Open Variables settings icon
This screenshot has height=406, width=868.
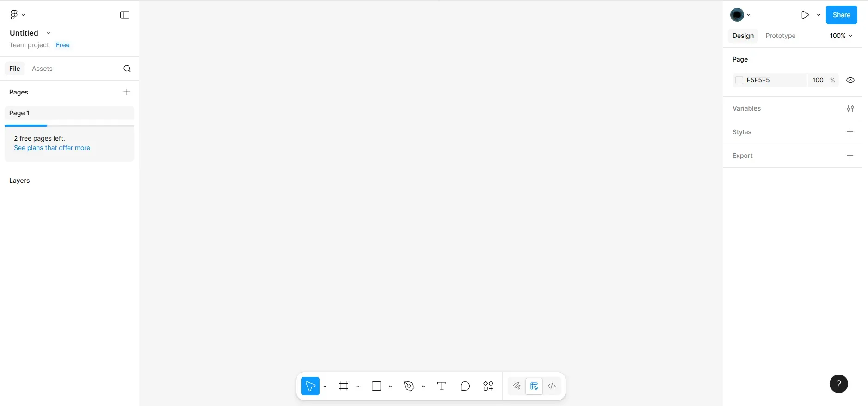pyautogui.click(x=850, y=108)
